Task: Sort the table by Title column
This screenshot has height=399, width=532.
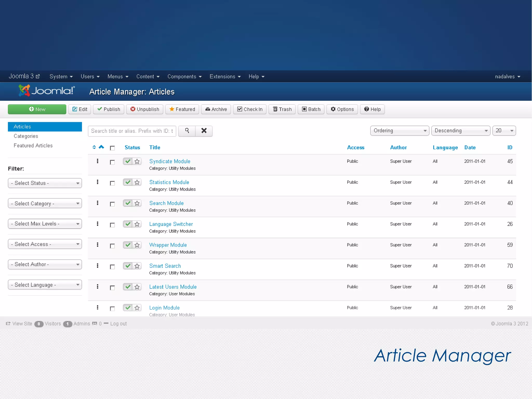Action: pyautogui.click(x=155, y=147)
